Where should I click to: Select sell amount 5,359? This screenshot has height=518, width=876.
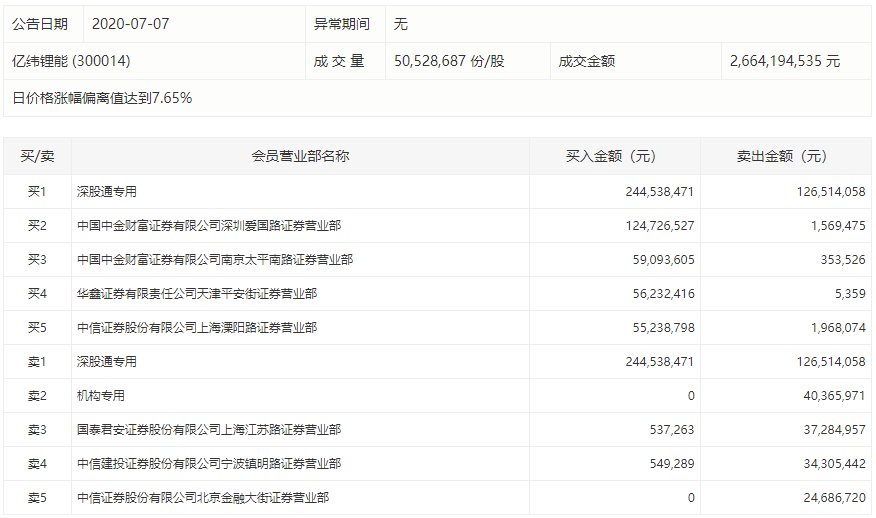850,294
